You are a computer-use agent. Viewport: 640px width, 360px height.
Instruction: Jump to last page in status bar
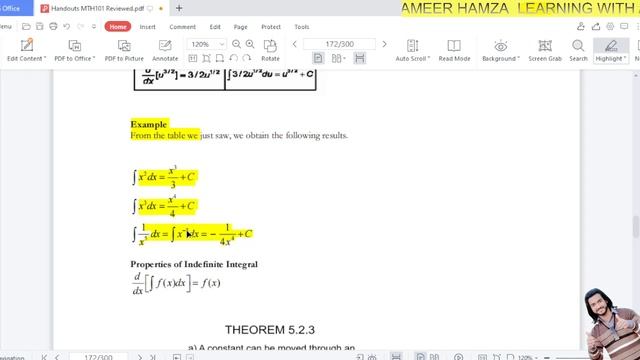[153, 357]
